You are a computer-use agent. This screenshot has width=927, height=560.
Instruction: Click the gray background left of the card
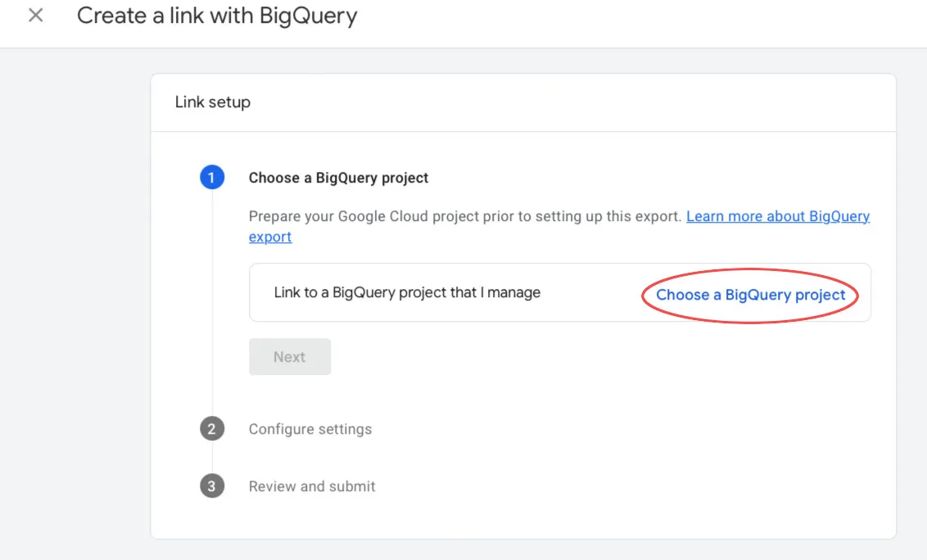coord(74,303)
